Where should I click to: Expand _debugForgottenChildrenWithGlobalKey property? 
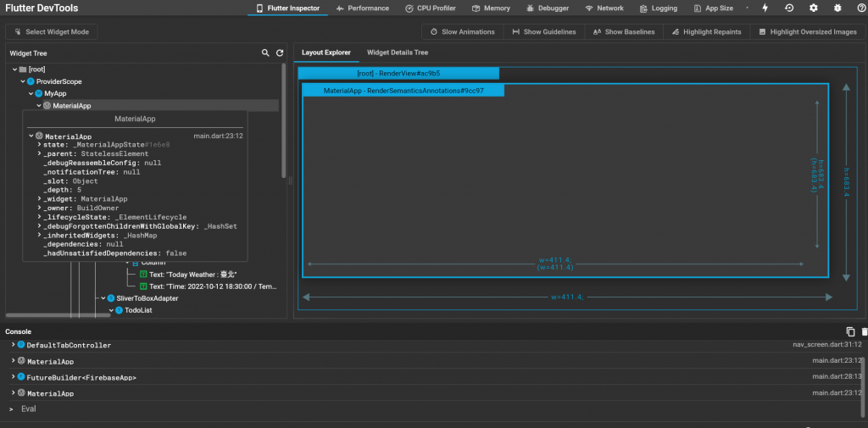pyautogui.click(x=39, y=226)
